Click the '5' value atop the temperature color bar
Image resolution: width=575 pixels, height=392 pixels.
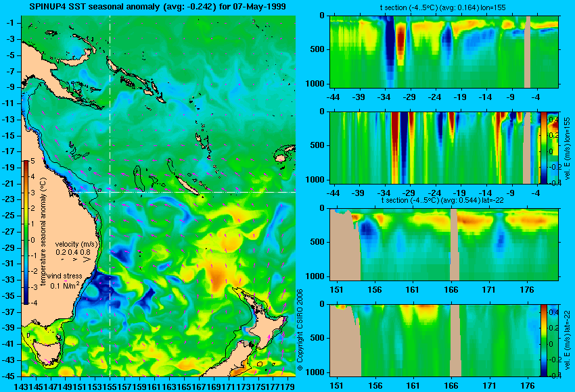32,162
